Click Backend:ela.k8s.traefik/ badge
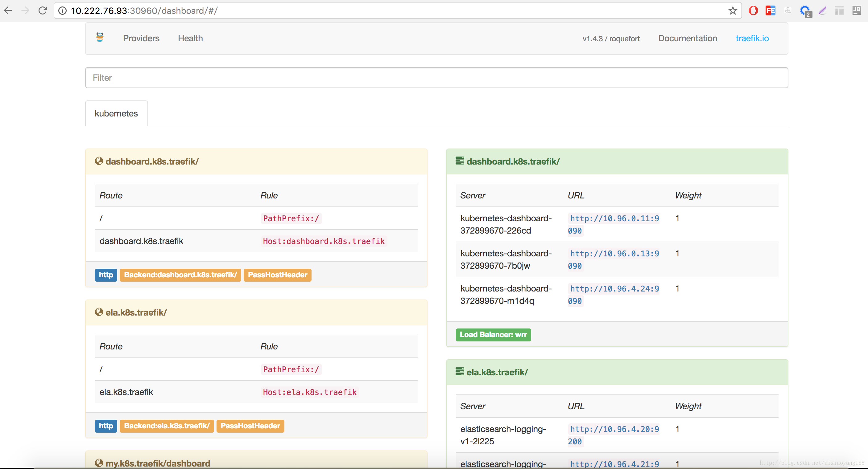The image size is (868, 469). [167, 426]
